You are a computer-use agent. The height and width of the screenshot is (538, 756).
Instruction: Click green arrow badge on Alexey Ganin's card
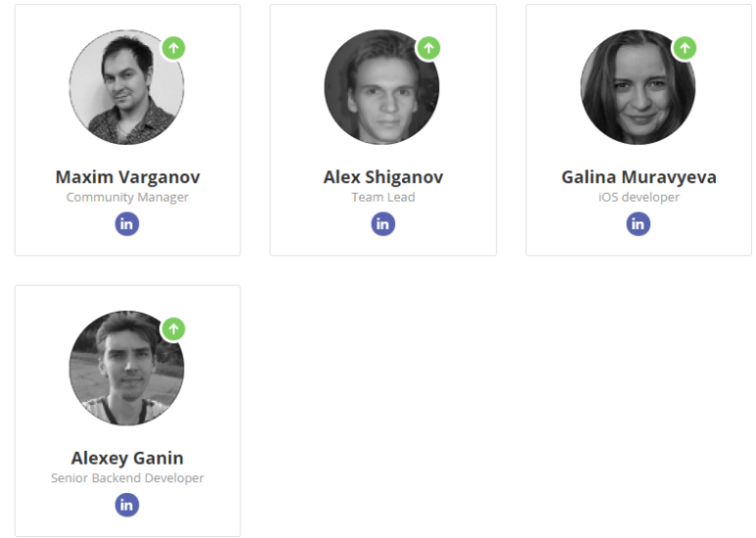coord(173,330)
